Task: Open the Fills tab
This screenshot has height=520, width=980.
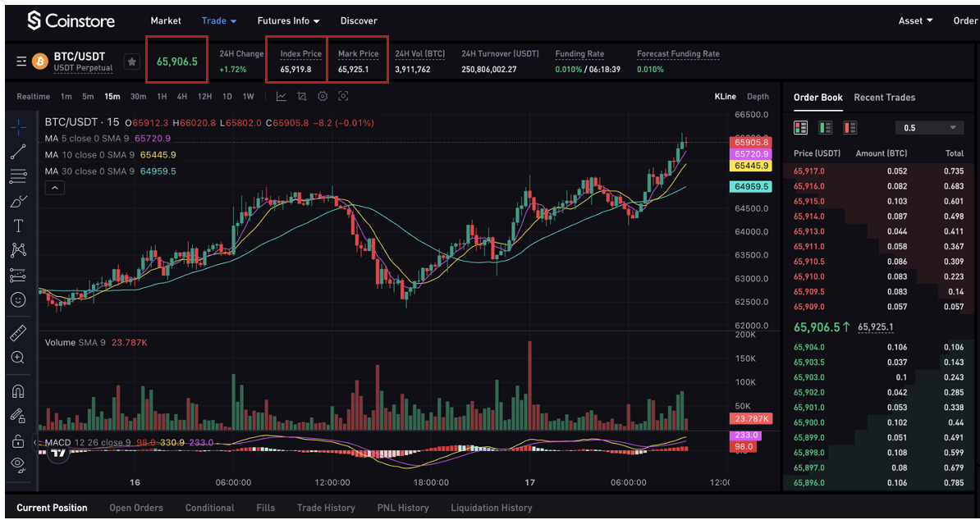Action: [x=266, y=508]
